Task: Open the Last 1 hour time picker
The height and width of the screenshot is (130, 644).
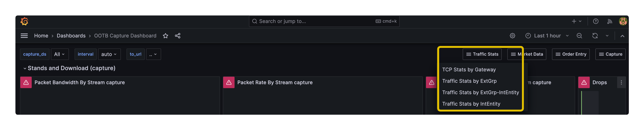Action: tap(547, 36)
